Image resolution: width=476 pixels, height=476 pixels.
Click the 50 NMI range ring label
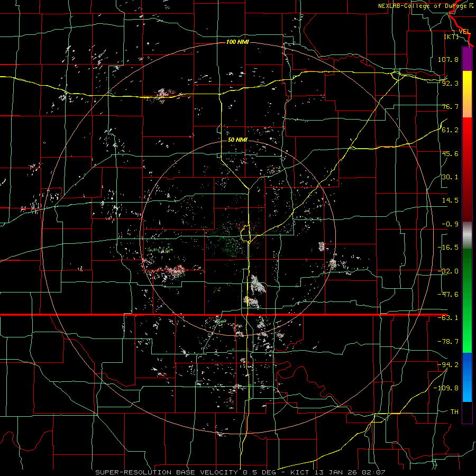[x=237, y=140]
